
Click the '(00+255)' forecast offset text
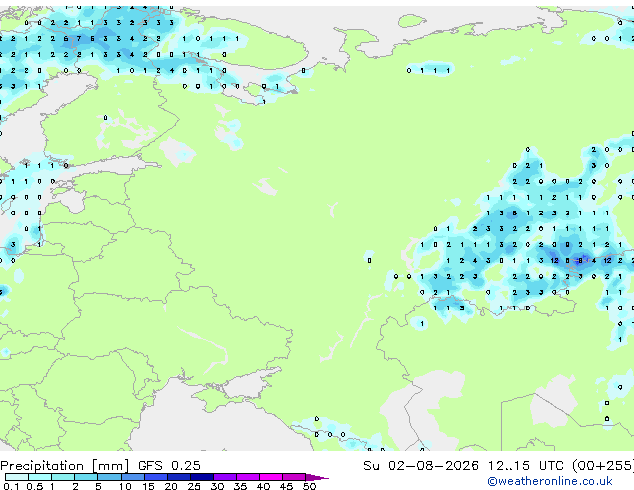[x=602, y=465]
